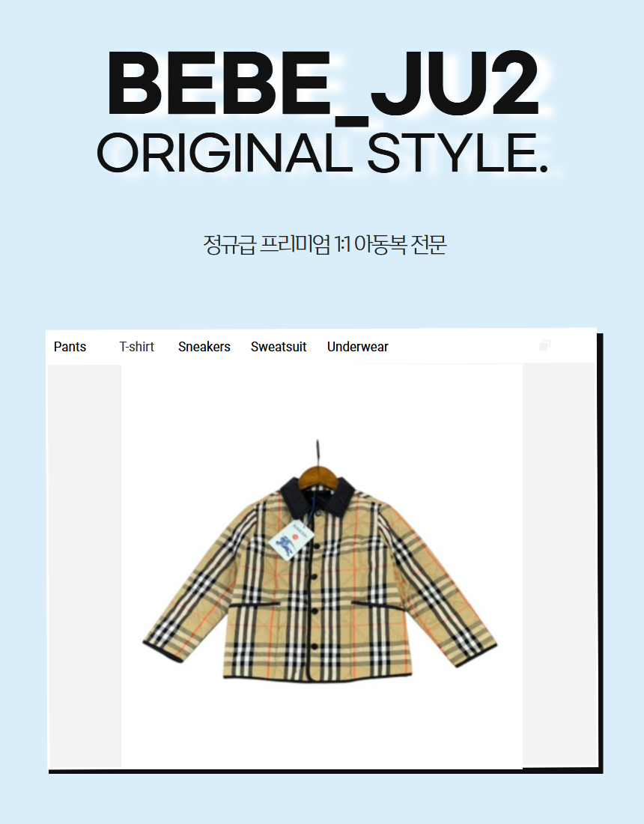Select the Sneakers category tab
The width and height of the screenshot is (644, 824).
(x=204, y=347)
